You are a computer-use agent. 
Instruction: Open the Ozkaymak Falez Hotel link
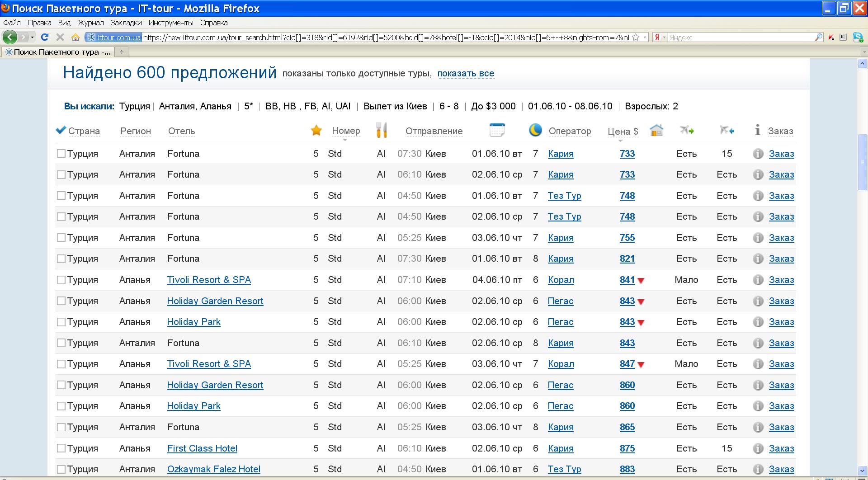214,469
